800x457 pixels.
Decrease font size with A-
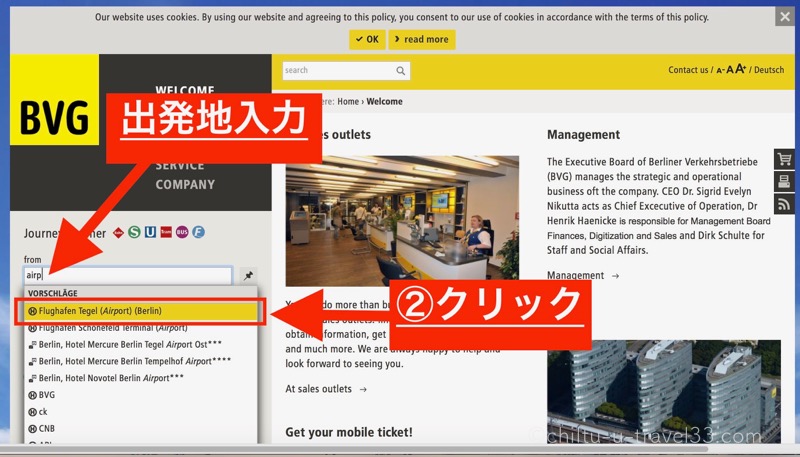720,70
